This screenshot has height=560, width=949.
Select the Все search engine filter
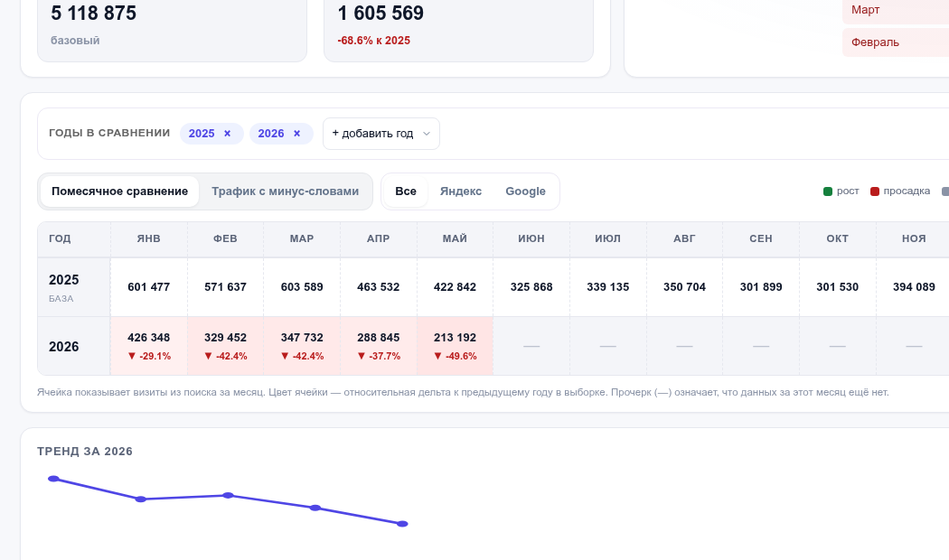tap(406, 191)
